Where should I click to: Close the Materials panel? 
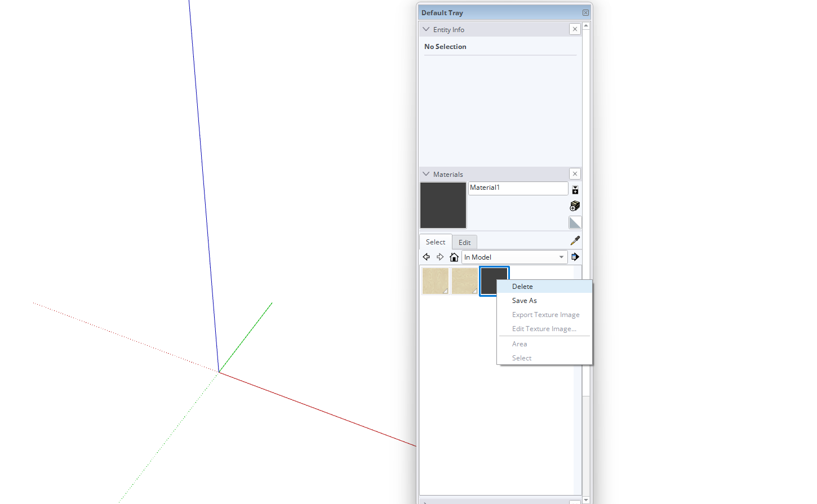tap(575, 174)
